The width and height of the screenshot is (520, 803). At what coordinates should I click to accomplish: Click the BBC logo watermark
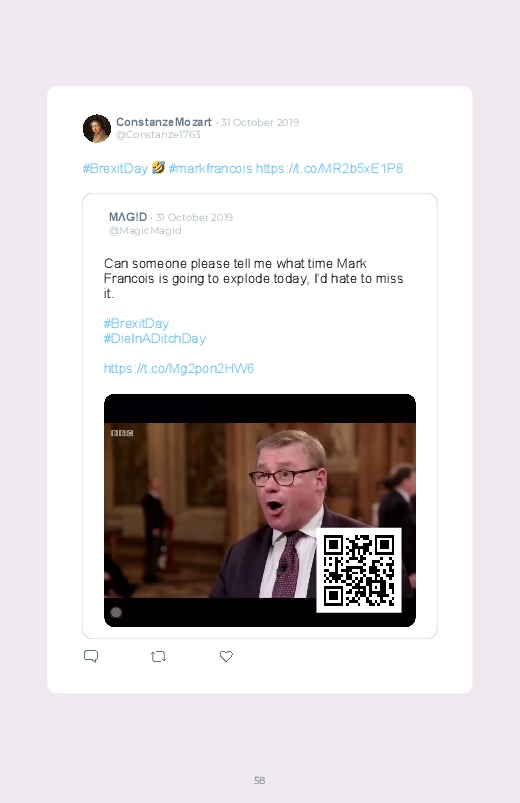coord(122,433)
